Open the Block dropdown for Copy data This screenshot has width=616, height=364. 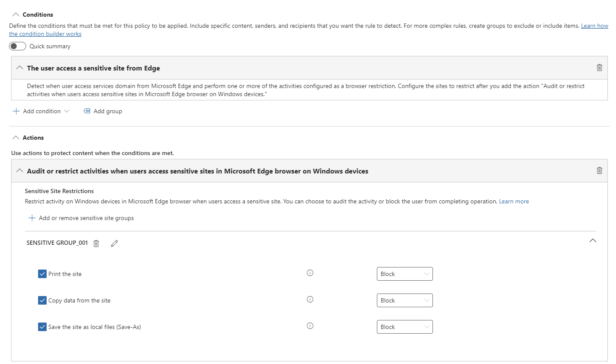pyautogui.click(x=404, y=300)
